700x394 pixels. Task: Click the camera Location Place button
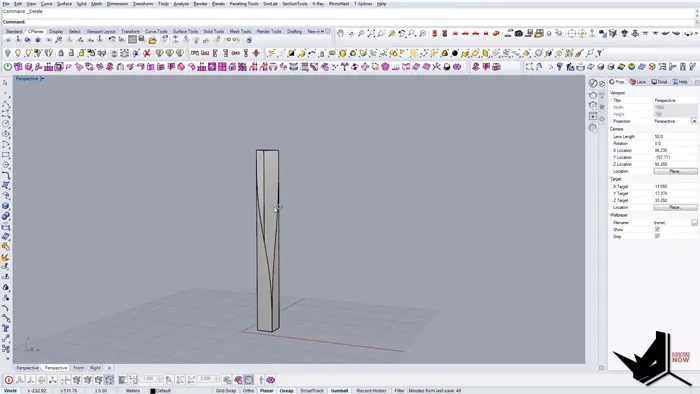point(675,171)
